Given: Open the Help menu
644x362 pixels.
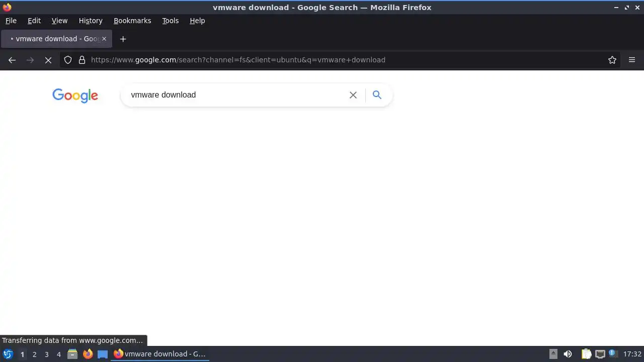Looking at the screenshot, I should (x=197, y=21).
